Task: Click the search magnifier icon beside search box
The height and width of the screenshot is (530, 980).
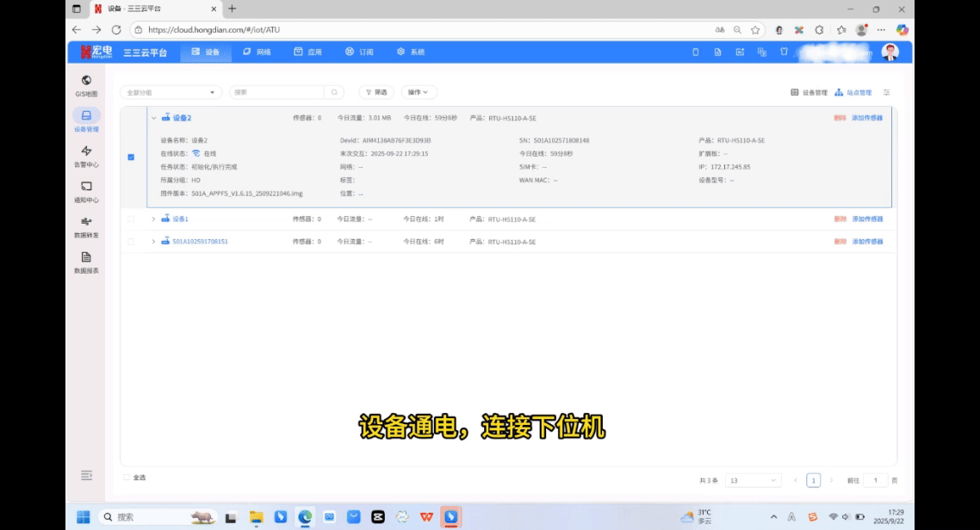Action: click(x=335, y=92)
